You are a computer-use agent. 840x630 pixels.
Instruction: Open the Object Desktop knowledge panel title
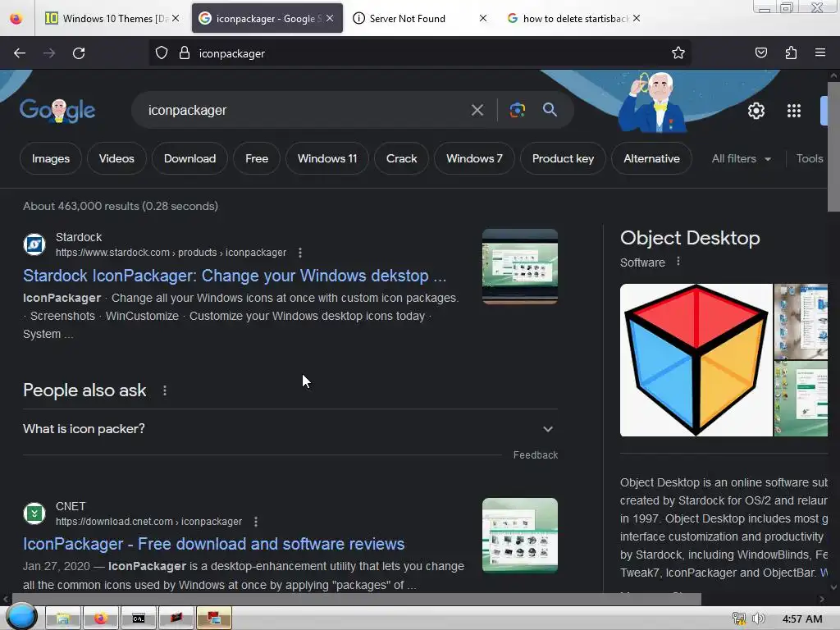point(690,238)
